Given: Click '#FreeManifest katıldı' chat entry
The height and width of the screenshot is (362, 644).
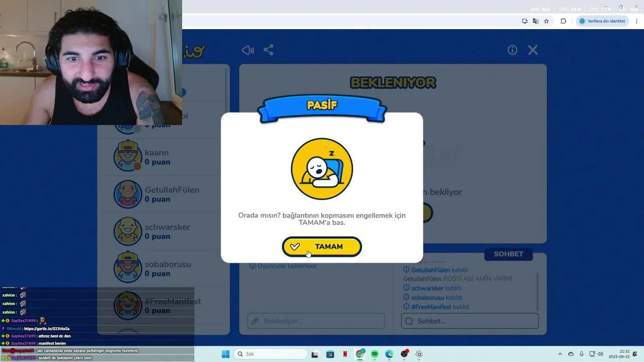Looking at the screenshot, I should pyautogui.click(x=436, y=307).
